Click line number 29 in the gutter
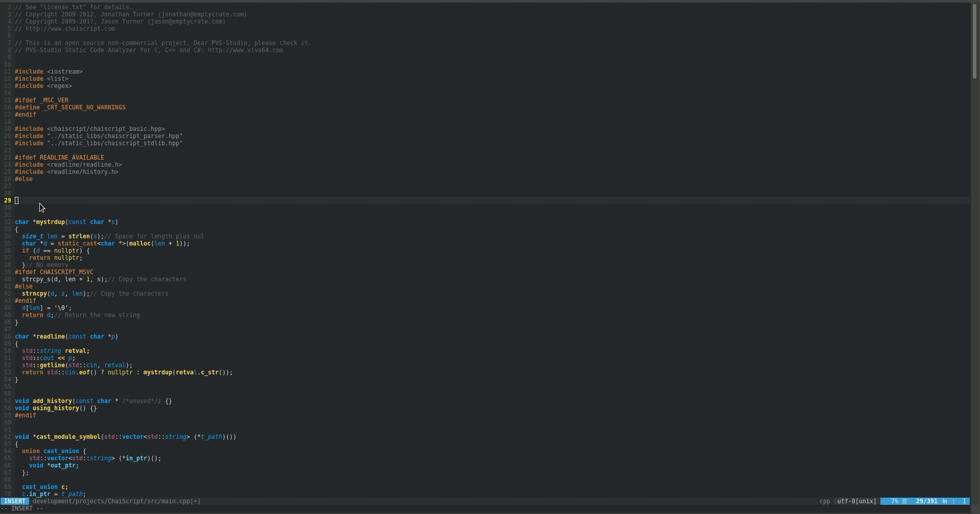This screenshot has height=514, width=980. (x=8, y=200)
